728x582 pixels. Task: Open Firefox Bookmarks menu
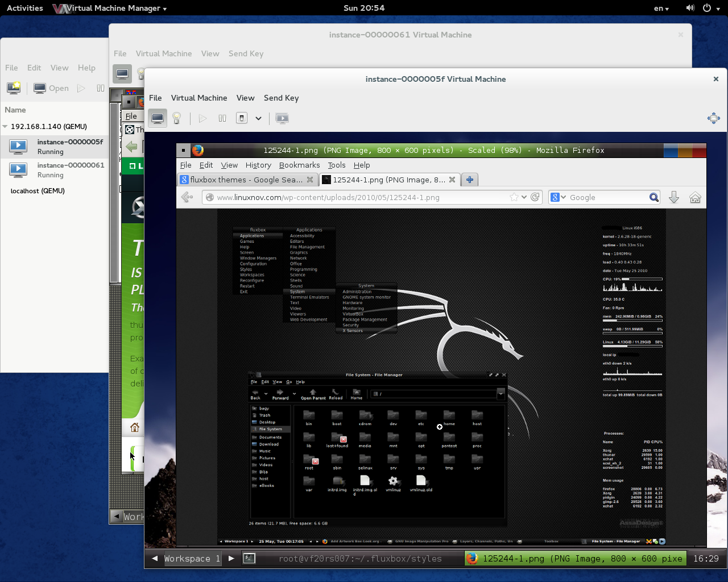click(299, 165)
